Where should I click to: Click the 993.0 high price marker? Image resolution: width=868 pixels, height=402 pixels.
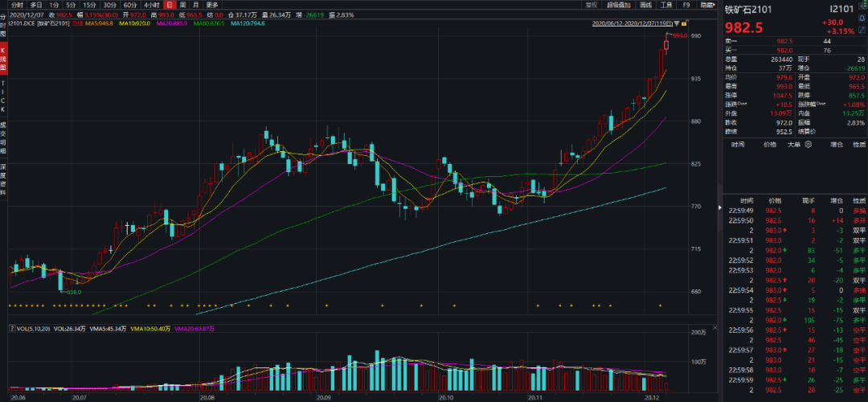680,35
